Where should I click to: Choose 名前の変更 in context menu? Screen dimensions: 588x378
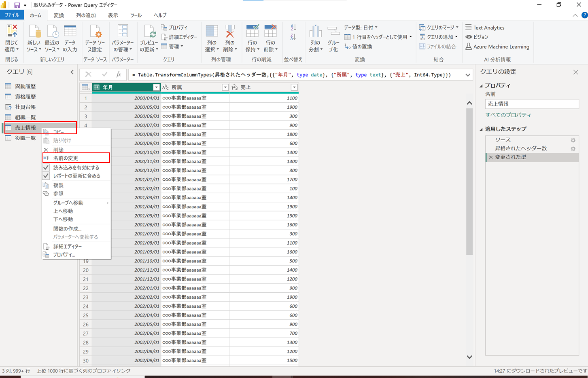(76, 158)
